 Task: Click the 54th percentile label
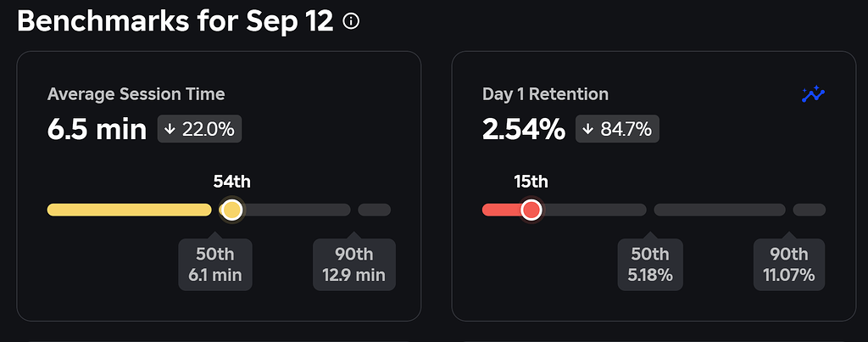tap(231, 181)
